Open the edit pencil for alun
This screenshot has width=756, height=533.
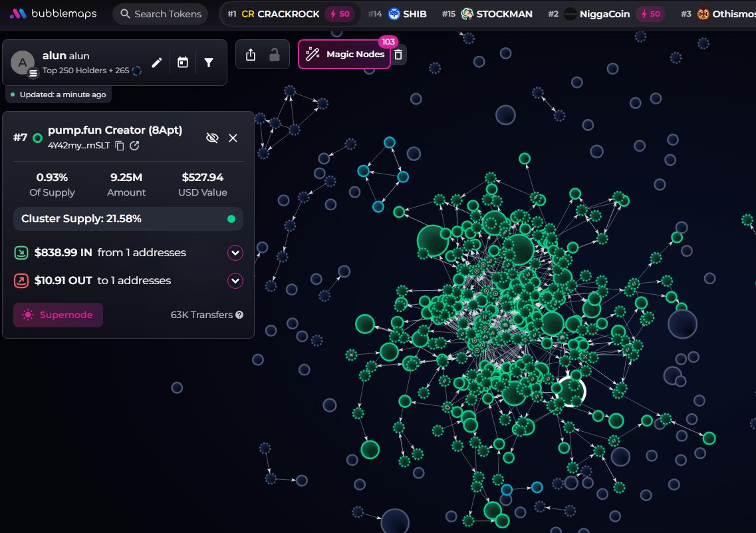click(157, 63)
